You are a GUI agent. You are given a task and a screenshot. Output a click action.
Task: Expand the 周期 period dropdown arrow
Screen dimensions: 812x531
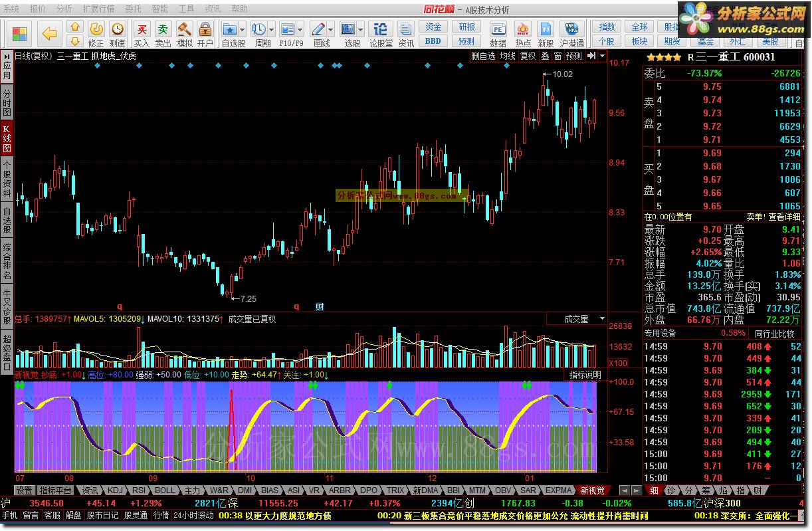(x=272, y=29)
